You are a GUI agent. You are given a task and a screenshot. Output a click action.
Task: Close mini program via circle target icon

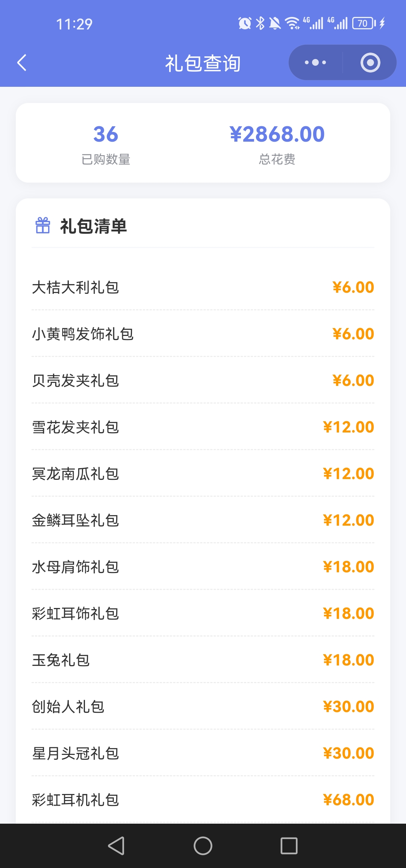point(370,62)
